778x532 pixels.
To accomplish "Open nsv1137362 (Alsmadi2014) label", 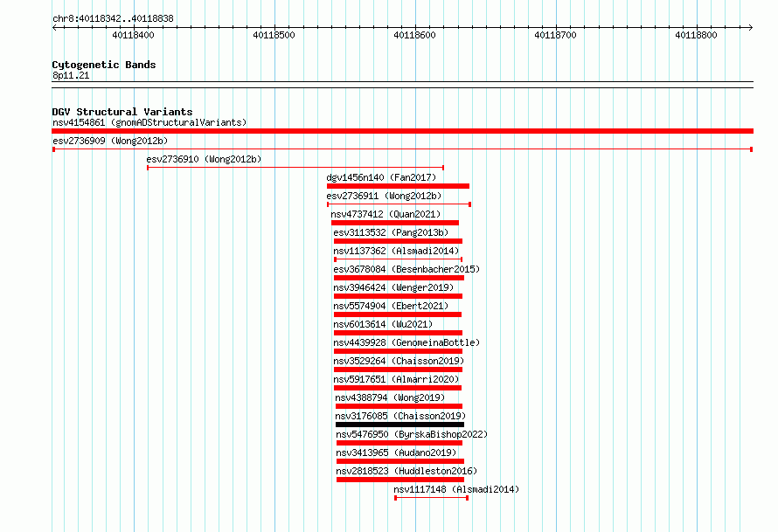I will [396, 251].
